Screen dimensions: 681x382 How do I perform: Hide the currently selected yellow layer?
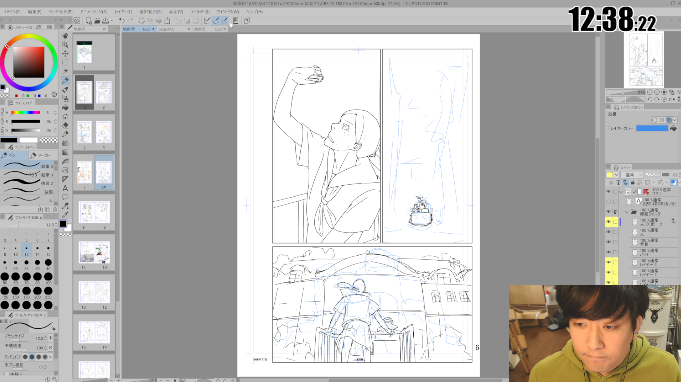point(608,222)
